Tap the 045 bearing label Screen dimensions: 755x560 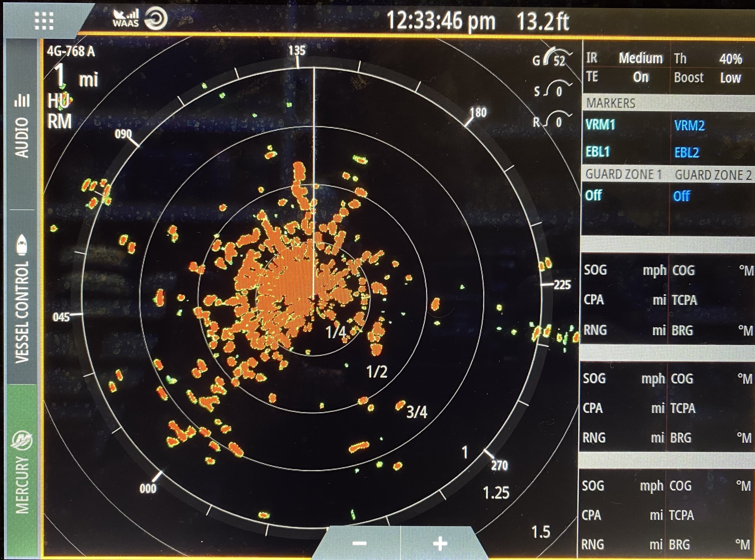click(x=61, y=317)
